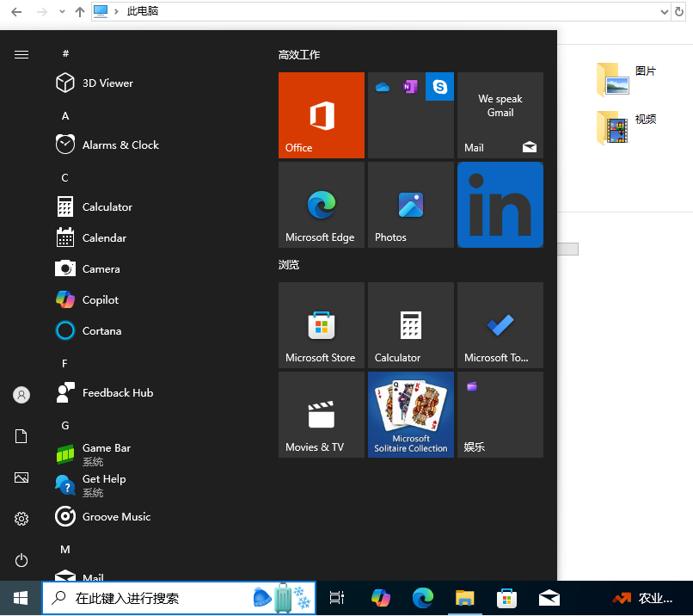
Task: Refresh the File Explorer view
Action: point(679,12)
